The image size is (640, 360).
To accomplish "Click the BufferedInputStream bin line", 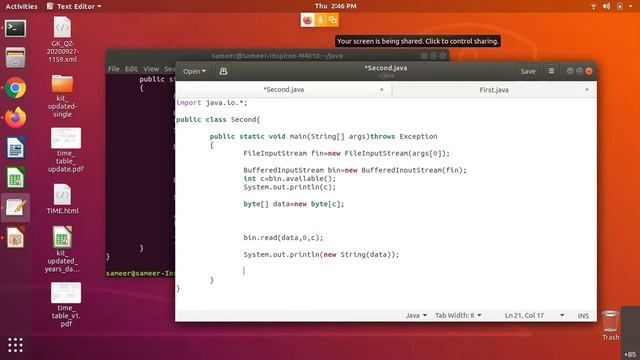I will 355,170.
